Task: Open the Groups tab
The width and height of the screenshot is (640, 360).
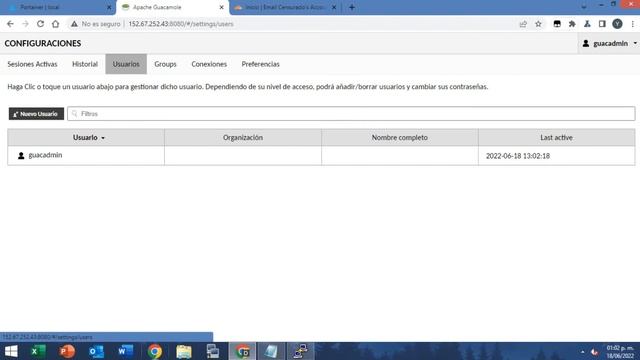Action: (x=165, y=64)
